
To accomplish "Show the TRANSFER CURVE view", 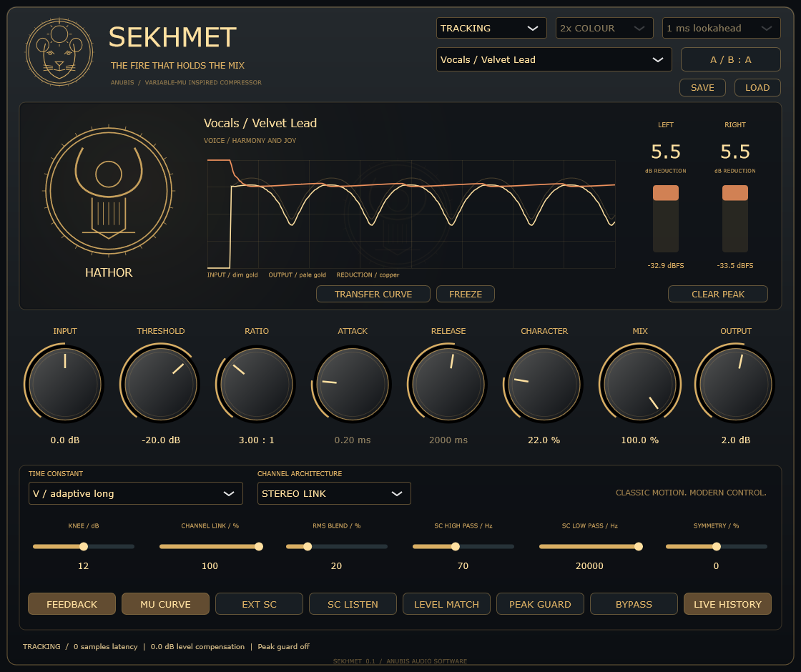I will coord(373,294).
